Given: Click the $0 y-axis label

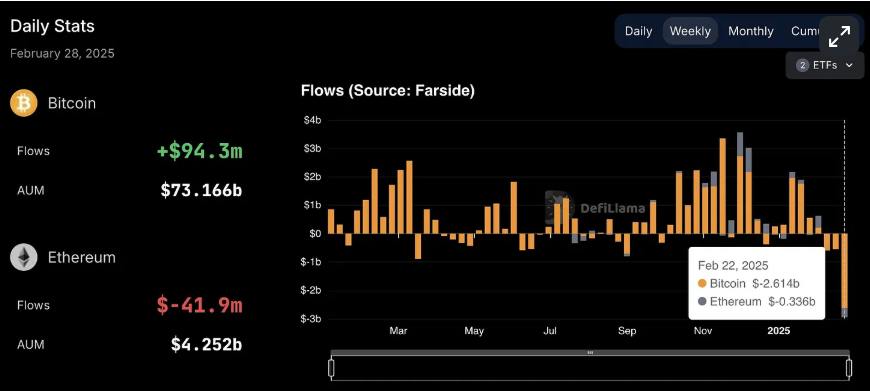Looking at the screenshot, I should pos(315,233).
